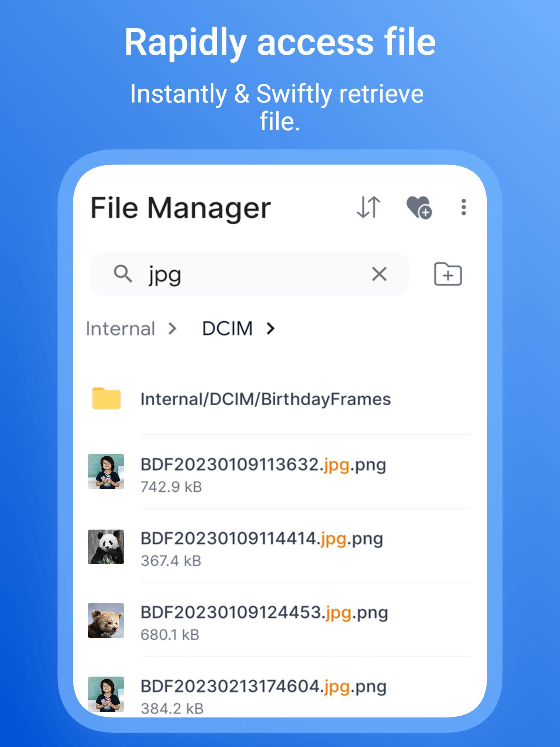
Task: Open file BDF20230109114414.jpg.png
Action: click(262, 539)
